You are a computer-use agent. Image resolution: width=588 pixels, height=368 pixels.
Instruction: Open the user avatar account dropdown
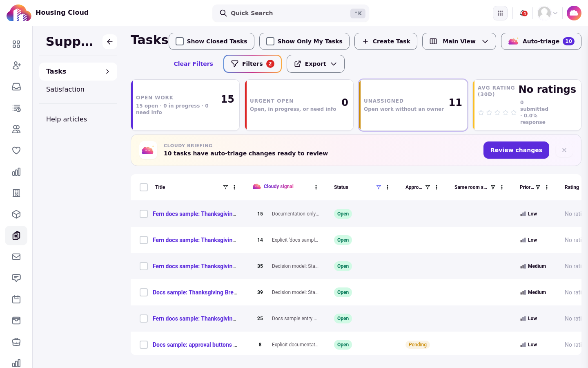point(548,13)
